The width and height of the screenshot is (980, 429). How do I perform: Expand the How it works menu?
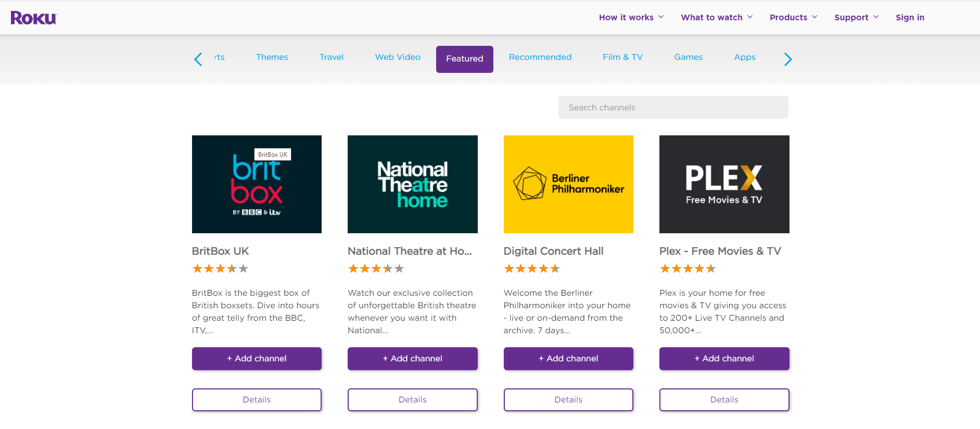pos(631,17)
